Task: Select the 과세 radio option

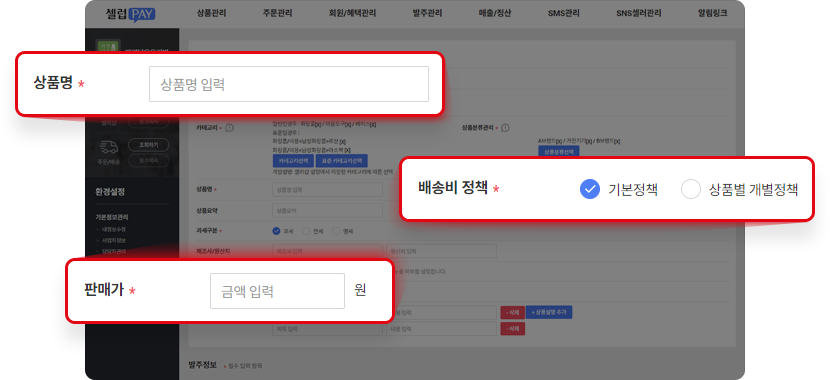Action: point(276,231)
